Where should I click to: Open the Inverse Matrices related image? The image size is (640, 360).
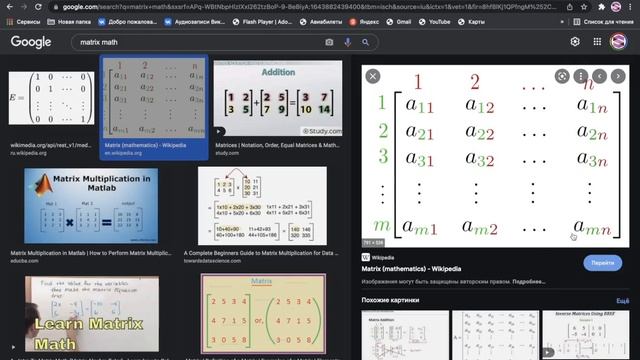pos(586,335)
